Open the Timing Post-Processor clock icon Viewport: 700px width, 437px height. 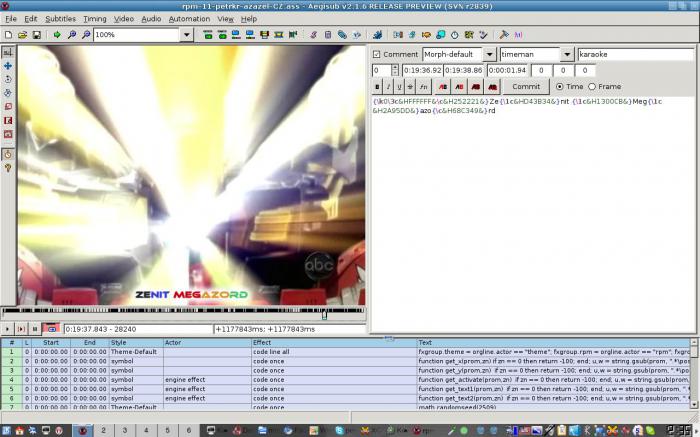pyautogui.click(x=454, y=35)
